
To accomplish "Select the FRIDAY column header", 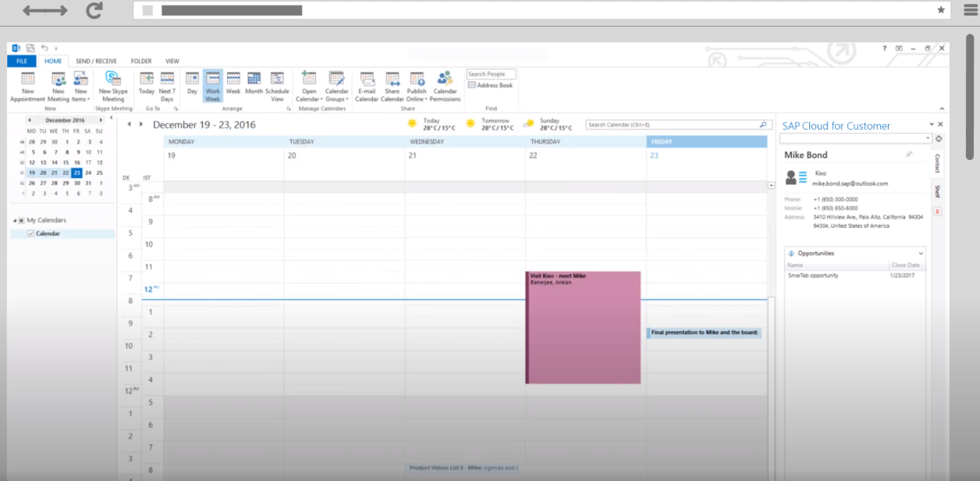I will (x=706, y=141).
